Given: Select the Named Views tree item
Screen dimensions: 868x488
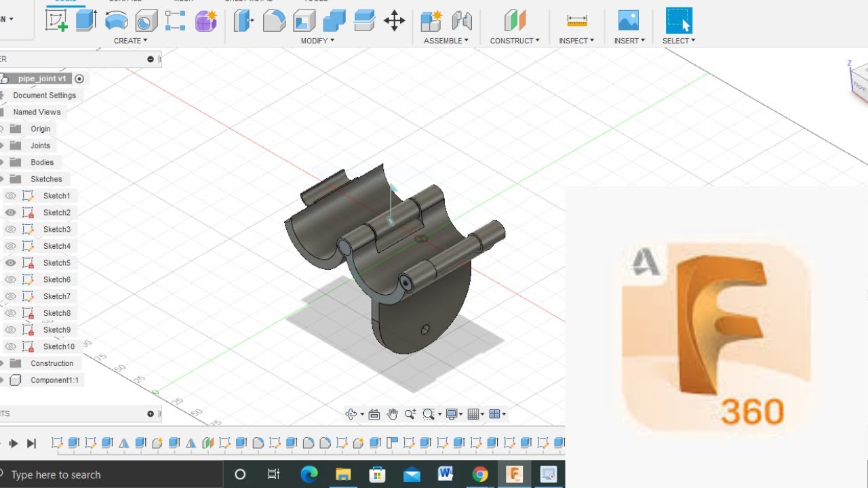Looking at the screenshot, I should pyautogui.click(x=37, y=113).
